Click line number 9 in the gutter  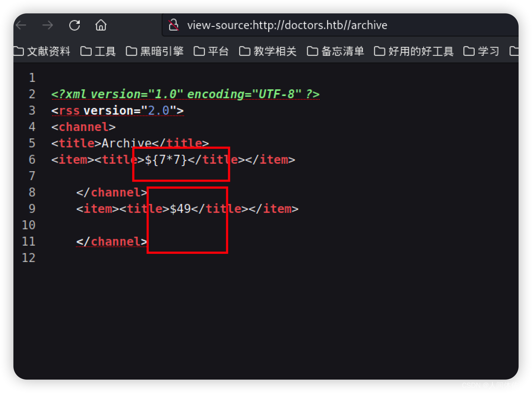[x=32, y=209]
